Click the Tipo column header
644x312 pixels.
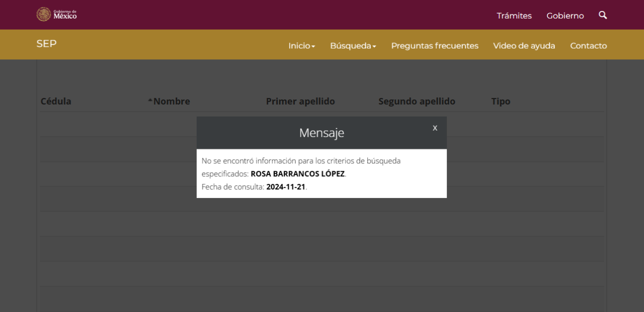tap(500, 101)
